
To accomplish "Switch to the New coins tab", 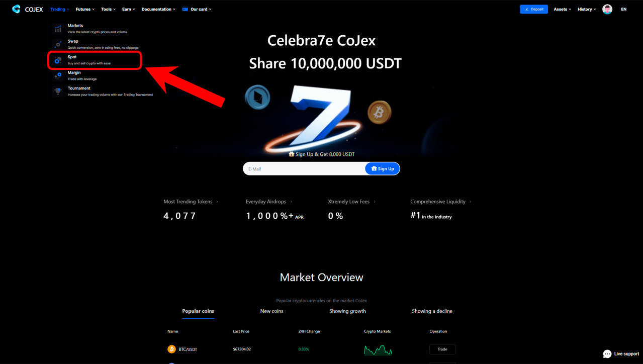I will point(271,311).
